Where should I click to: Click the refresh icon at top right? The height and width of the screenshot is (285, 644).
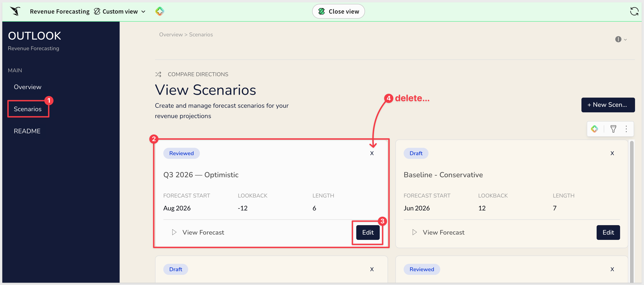[634, 11]
